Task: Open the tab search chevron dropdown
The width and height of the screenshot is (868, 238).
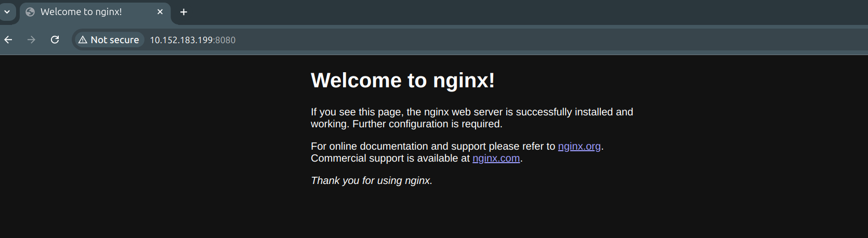Action: pos(7,11)
